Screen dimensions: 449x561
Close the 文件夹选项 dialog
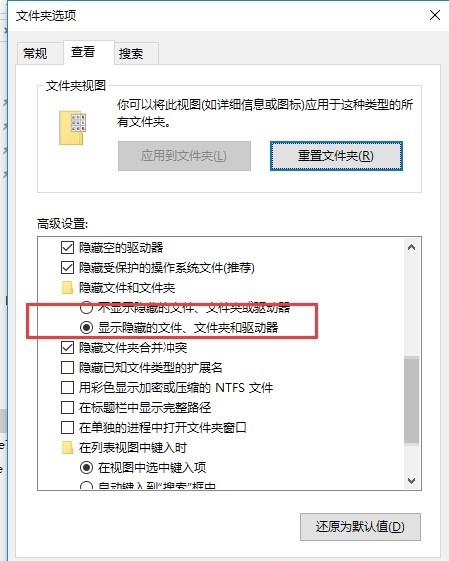click(x=435, y=15)
